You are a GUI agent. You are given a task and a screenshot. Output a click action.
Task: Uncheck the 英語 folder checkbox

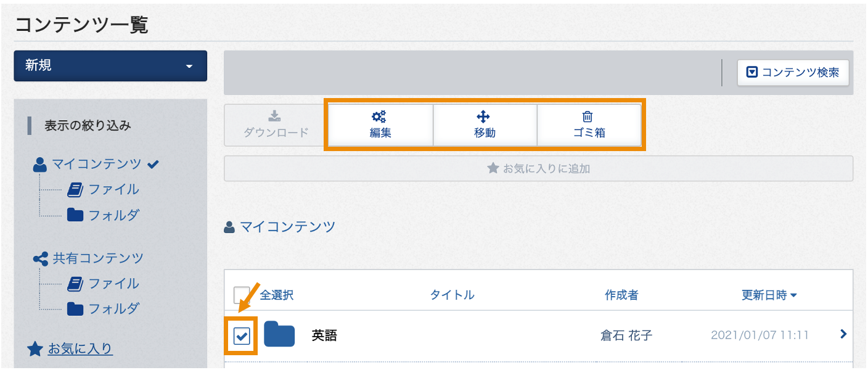(242, 335)
